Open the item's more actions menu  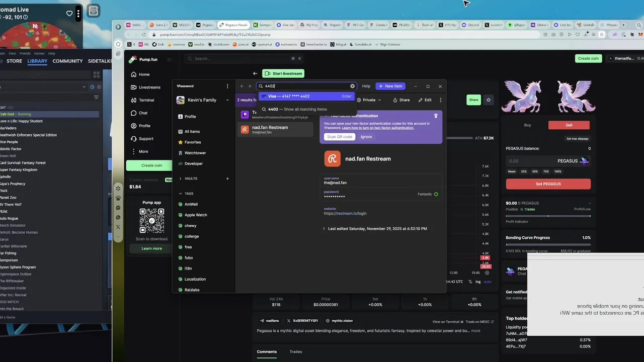441,100
